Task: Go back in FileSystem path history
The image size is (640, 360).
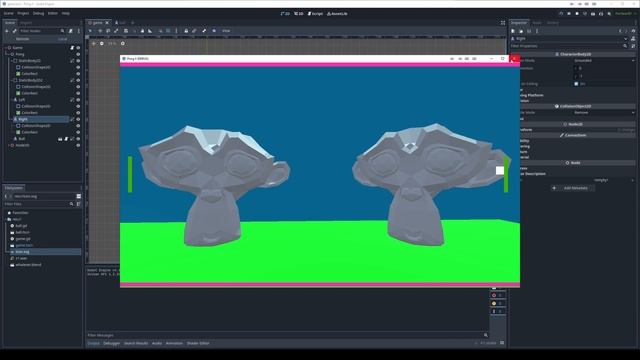Action: coord(6,196)
